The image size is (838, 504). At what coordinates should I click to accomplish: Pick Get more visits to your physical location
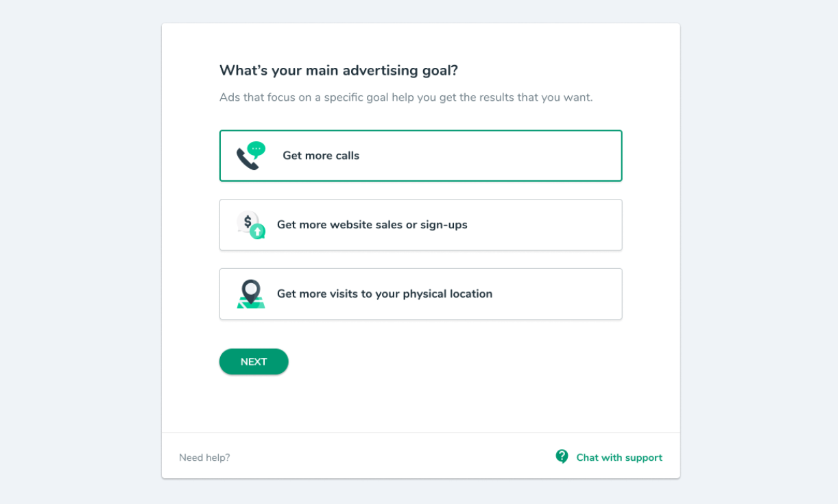pyautogui.click(x=420, y=293)
